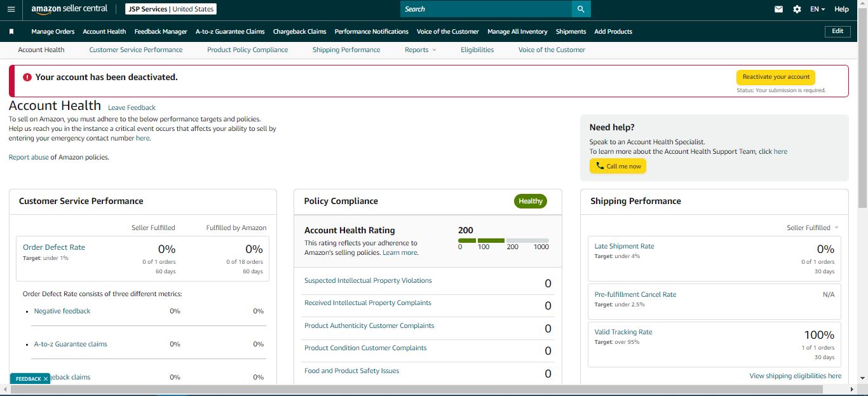Click Reactivate your account button
Screen dimensions: 868x396
[x=776, y=77]
